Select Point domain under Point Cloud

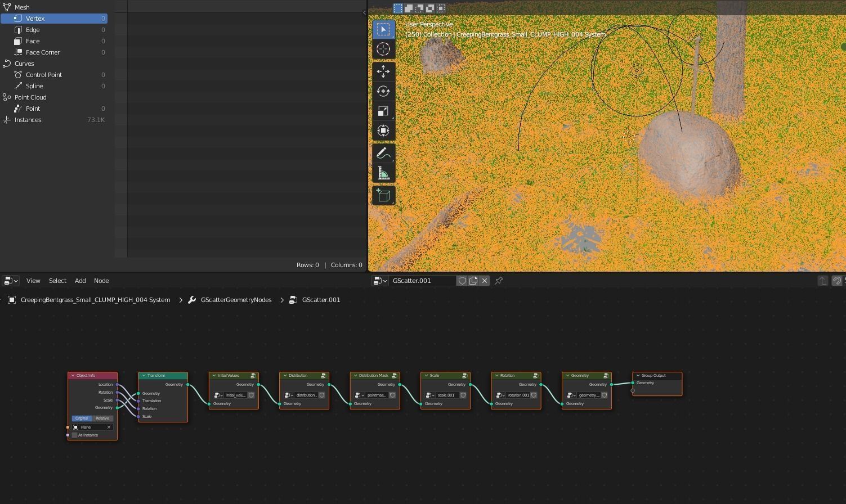tap(54, 109)
